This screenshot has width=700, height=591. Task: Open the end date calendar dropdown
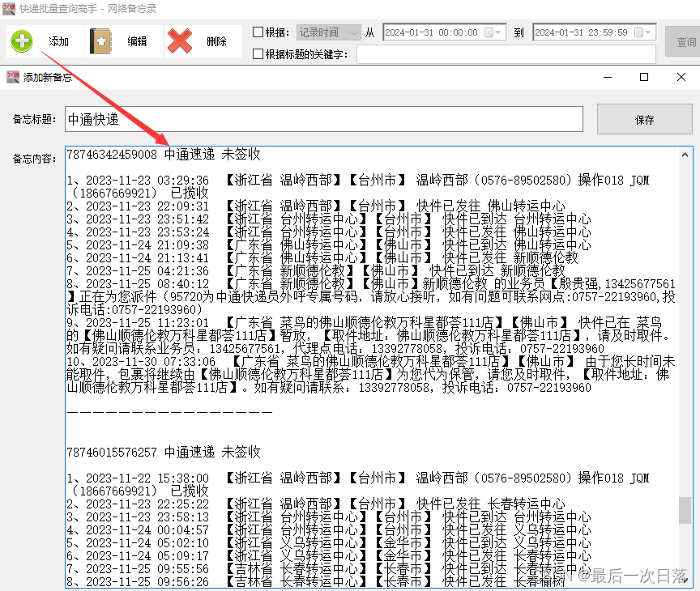[643, 32]
